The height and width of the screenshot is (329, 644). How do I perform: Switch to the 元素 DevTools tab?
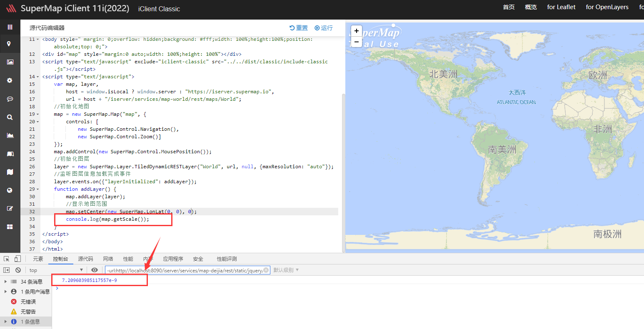pyautogui.click(x=38, y=259)
